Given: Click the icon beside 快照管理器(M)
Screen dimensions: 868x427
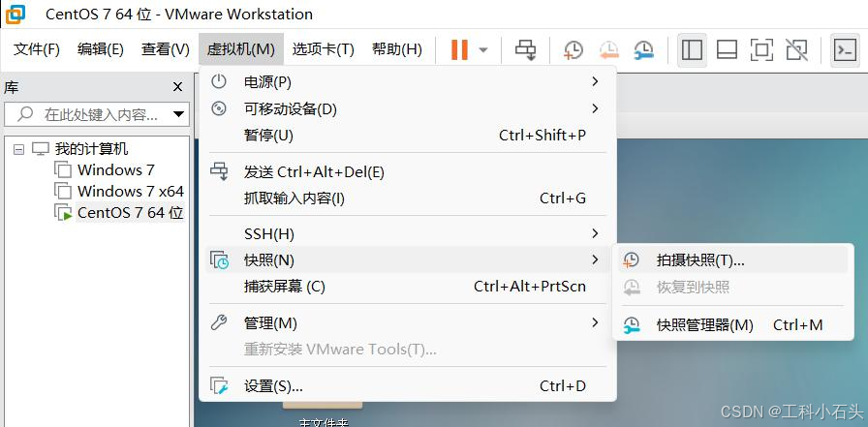Looking at the screenshot, I should click(631, 325).
